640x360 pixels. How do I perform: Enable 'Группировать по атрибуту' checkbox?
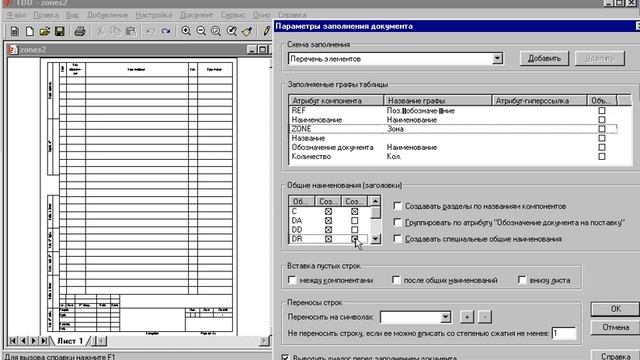398,222
